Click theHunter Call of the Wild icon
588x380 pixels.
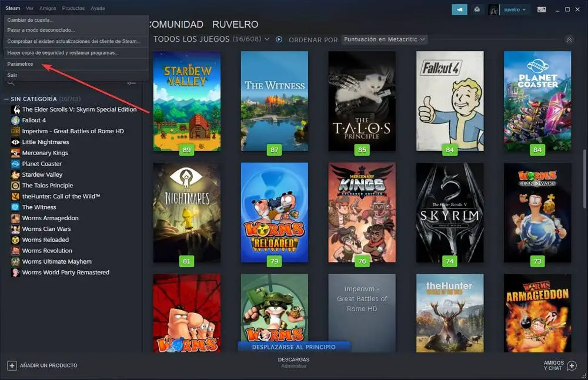(x=15, y=196)
